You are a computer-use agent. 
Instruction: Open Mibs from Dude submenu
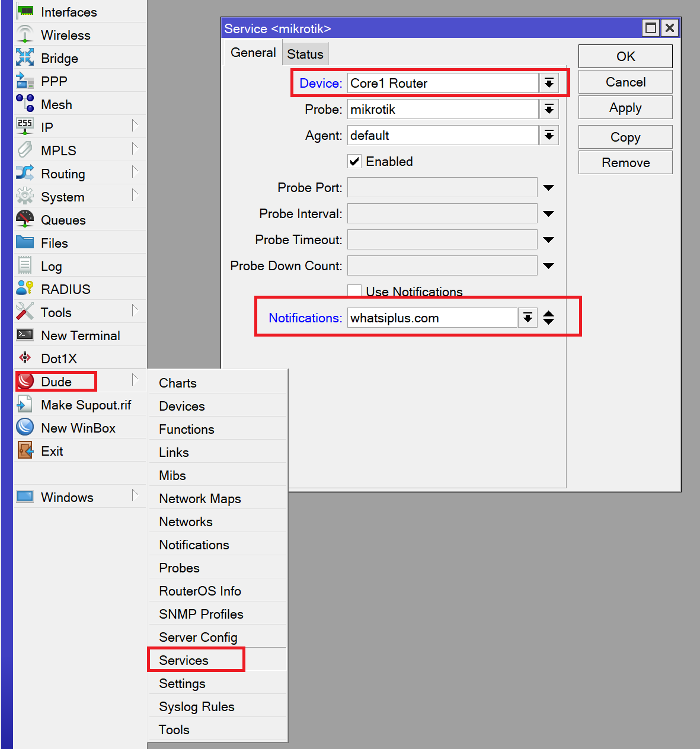point(218,475)
